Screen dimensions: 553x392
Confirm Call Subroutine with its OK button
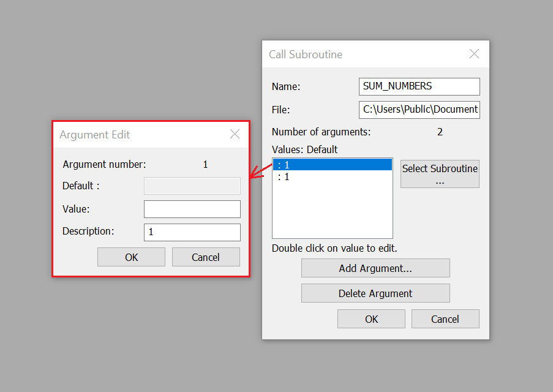coord(371,319)
